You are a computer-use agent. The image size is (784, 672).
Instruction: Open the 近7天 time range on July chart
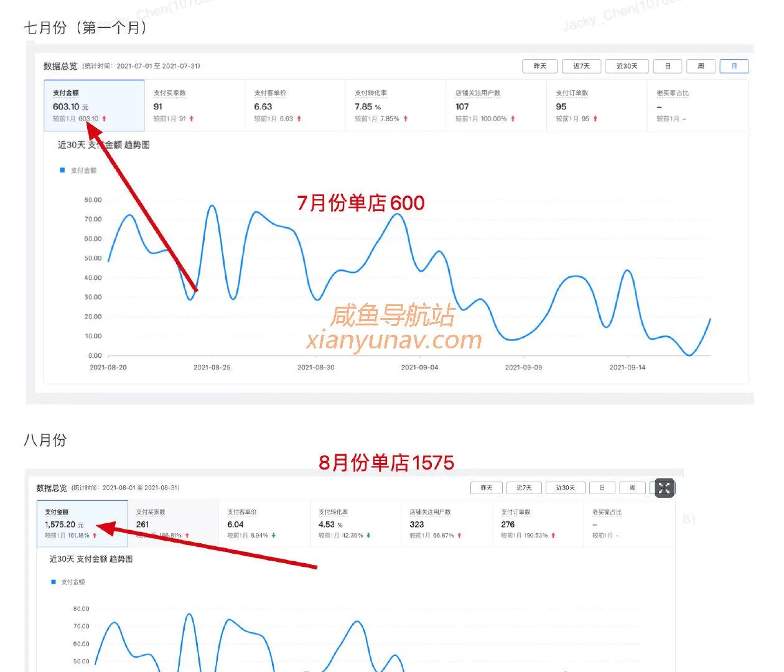pos(581,66)
